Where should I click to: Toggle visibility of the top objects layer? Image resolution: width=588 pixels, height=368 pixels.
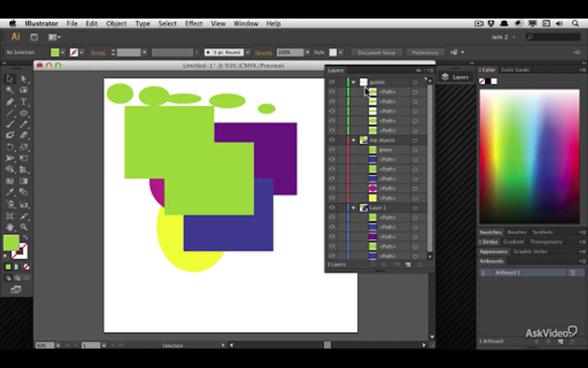(x=332, y=140)
